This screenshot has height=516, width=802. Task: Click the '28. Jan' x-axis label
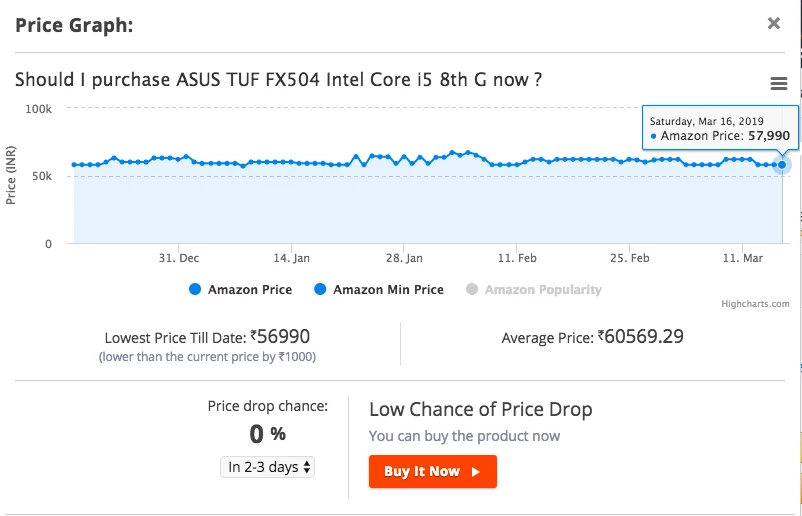click(403, 258)
